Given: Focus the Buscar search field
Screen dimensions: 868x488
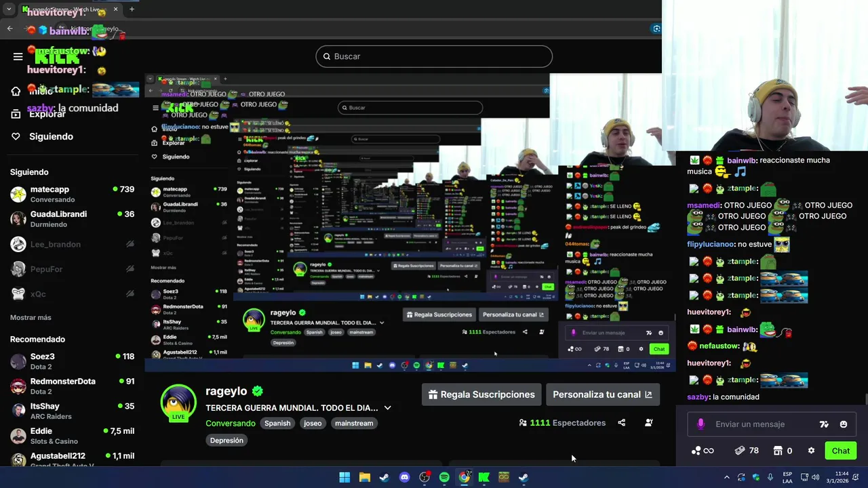Looking at the screenshot, I should (434, 56).
